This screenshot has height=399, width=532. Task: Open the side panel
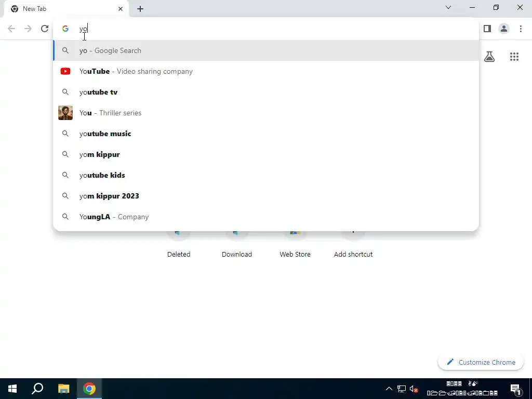487,29
